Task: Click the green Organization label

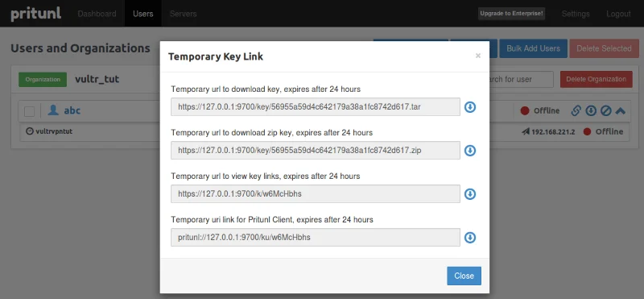Action: tap(43, 79)
